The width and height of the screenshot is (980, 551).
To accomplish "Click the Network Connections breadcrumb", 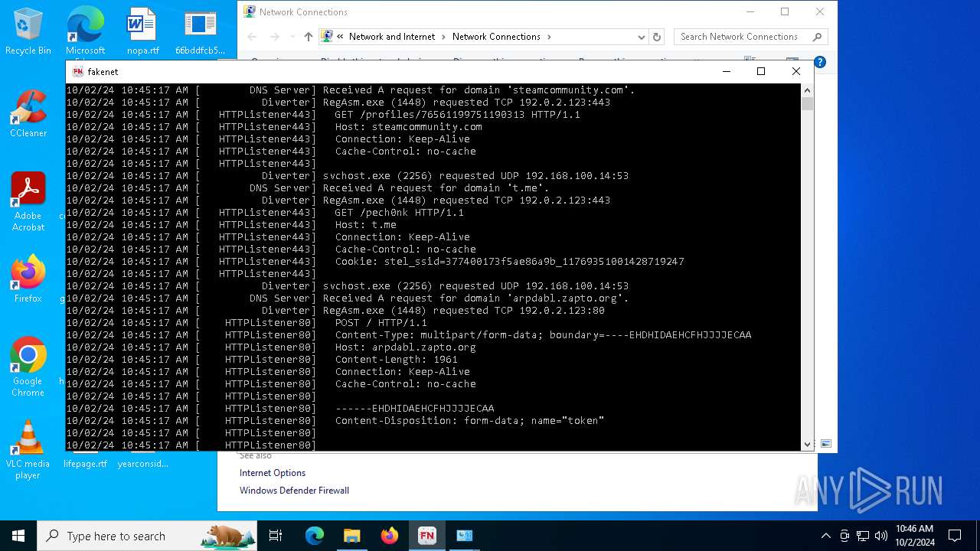I will [x=496, y=36].
